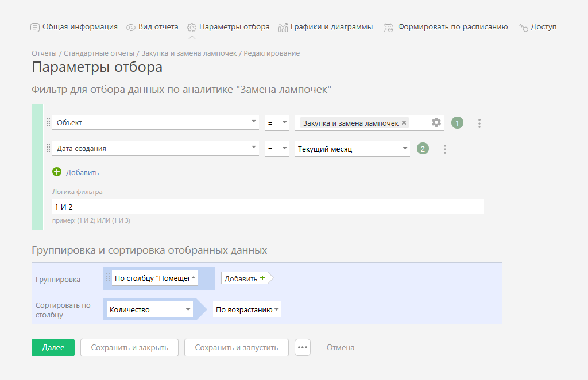
Task: Open the Дата создания field dropdown
Action: tap(254, 149)
